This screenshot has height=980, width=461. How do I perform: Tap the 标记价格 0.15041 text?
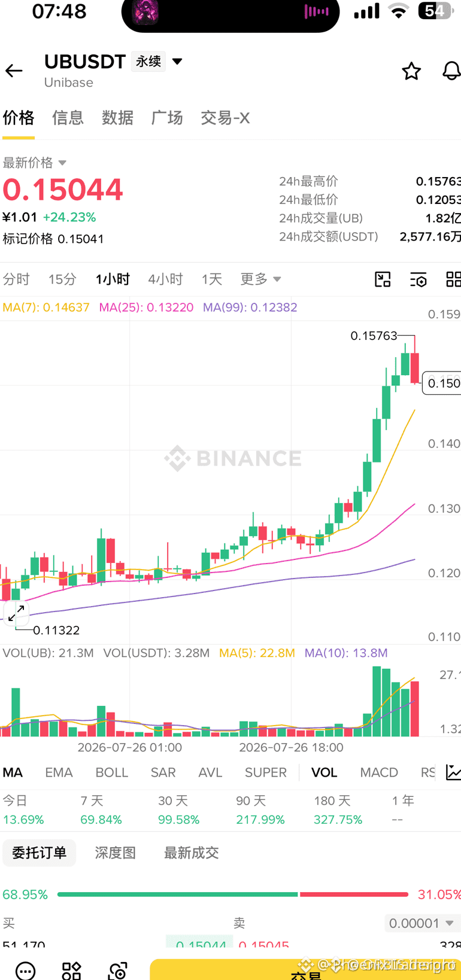[53, 239]
